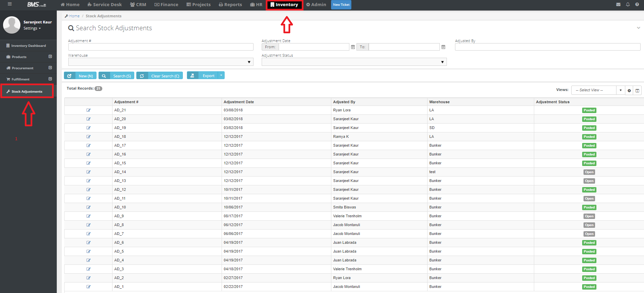Click the help question mark icon

click(x=637, y=4)
